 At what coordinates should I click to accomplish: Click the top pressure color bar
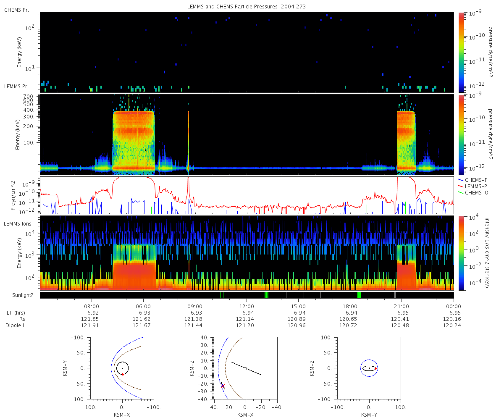click(461, 52)
